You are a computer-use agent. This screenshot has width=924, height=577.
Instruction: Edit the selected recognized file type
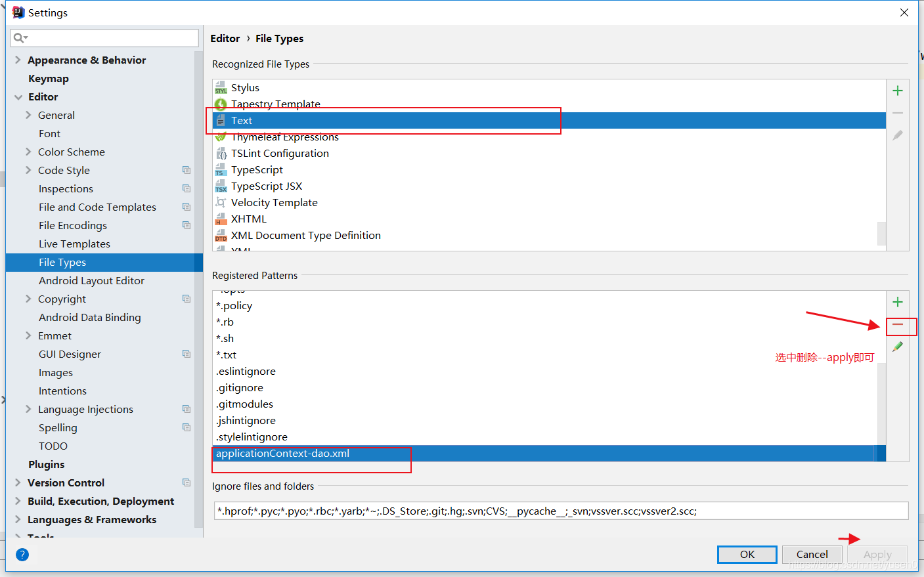point(897,135)
